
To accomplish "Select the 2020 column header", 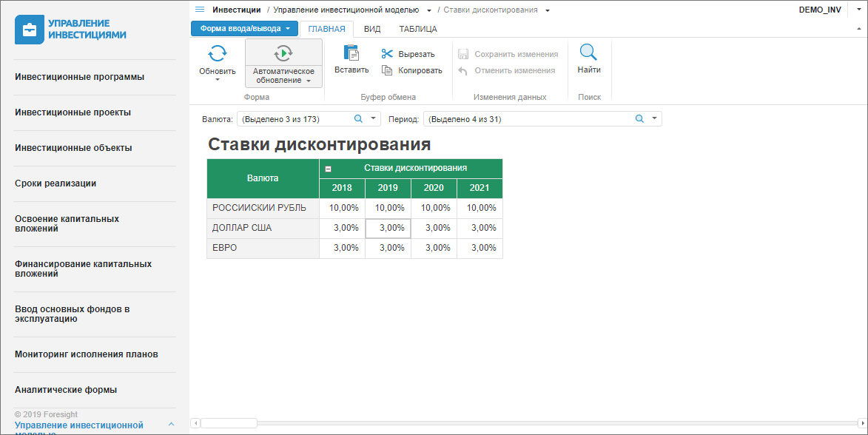I will click(x=434, y=188).
